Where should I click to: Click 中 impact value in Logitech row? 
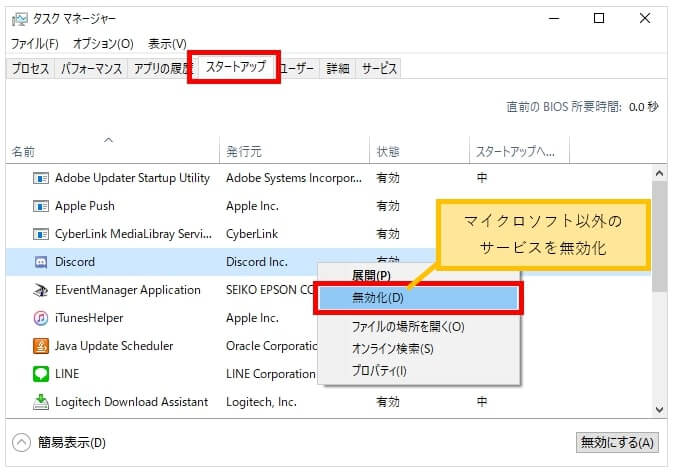(x=482, y=402)
